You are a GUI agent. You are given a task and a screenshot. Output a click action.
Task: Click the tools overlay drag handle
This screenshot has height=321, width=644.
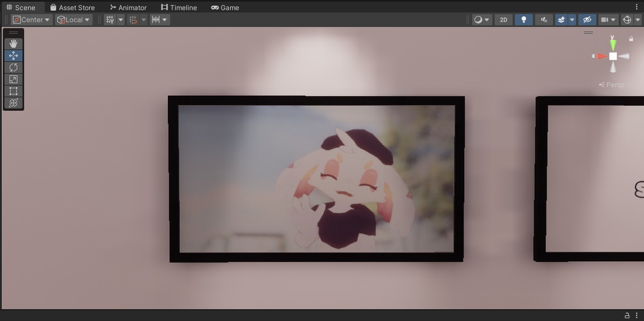point(14,33)
